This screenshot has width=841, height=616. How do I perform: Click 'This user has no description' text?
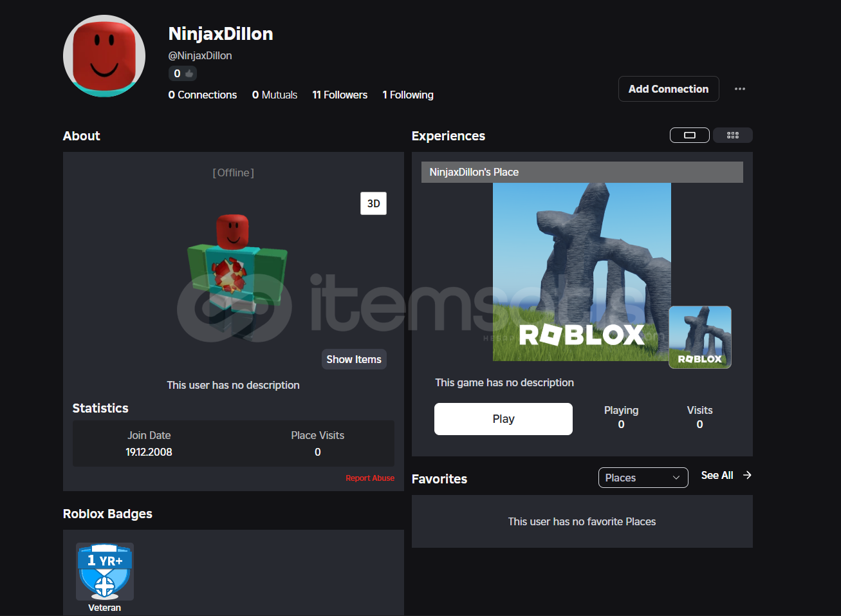click(233, 385)
